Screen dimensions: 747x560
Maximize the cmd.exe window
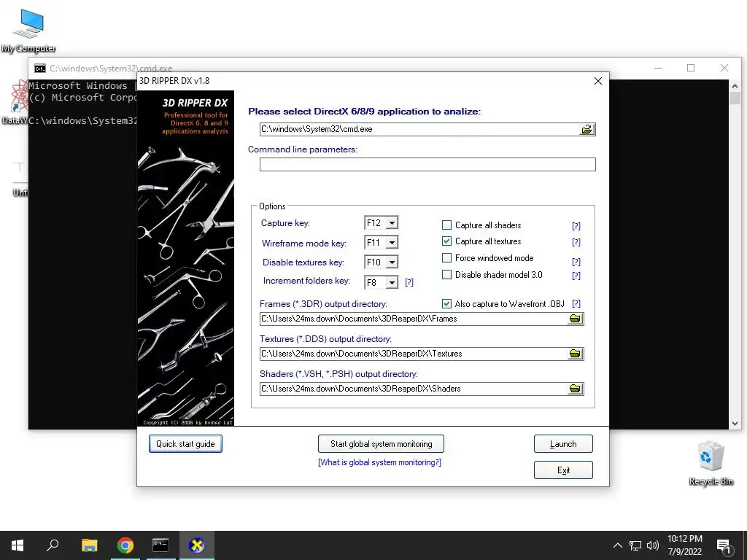(691, 68)
